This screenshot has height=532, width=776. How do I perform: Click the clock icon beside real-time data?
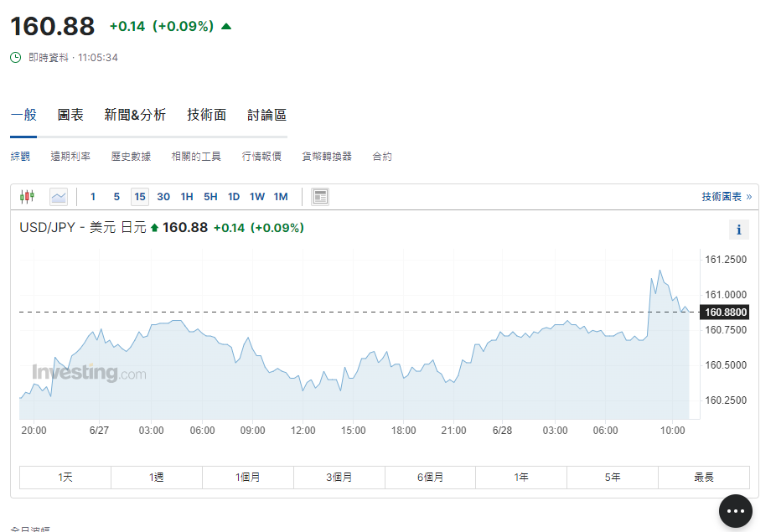16,58
